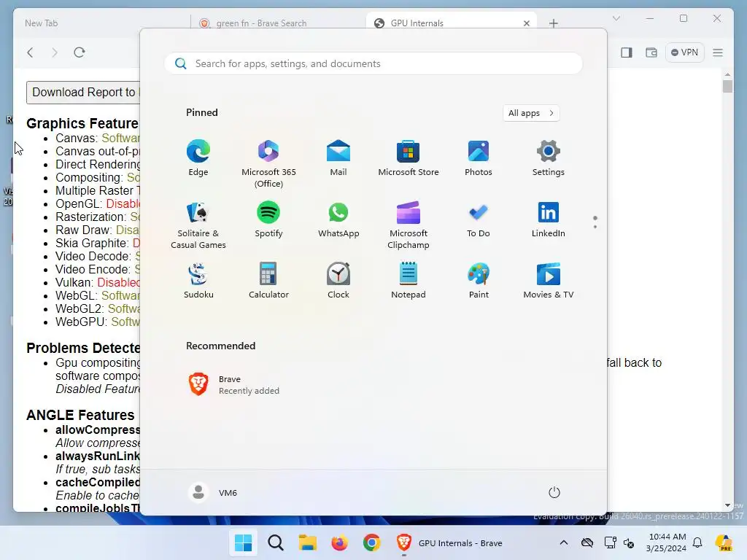Focus the Start menu search field
The image size is (747, 560).
click(x=373, y=63)
